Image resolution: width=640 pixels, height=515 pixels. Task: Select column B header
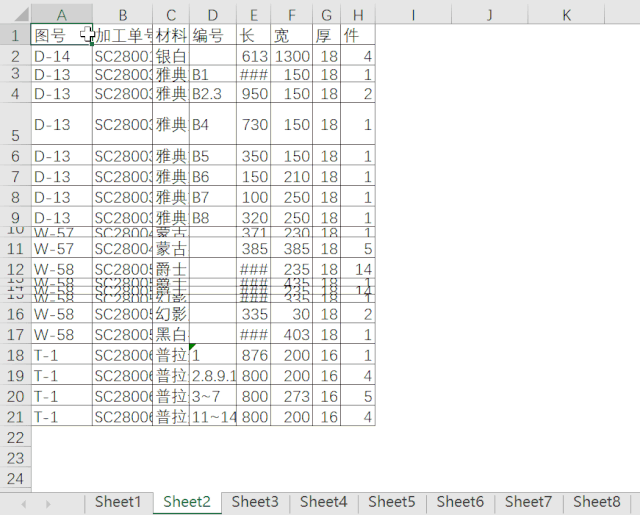pos(122,15)
